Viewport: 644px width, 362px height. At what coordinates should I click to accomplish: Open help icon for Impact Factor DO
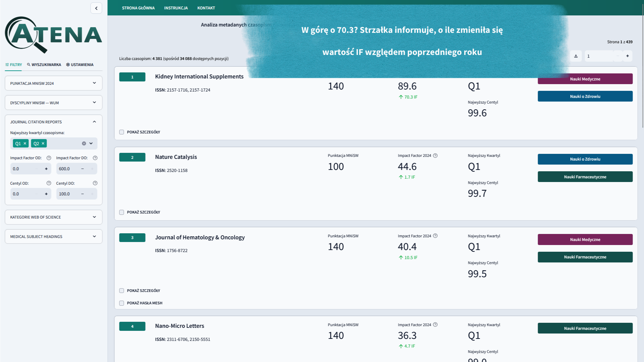[x=95, y=158]
